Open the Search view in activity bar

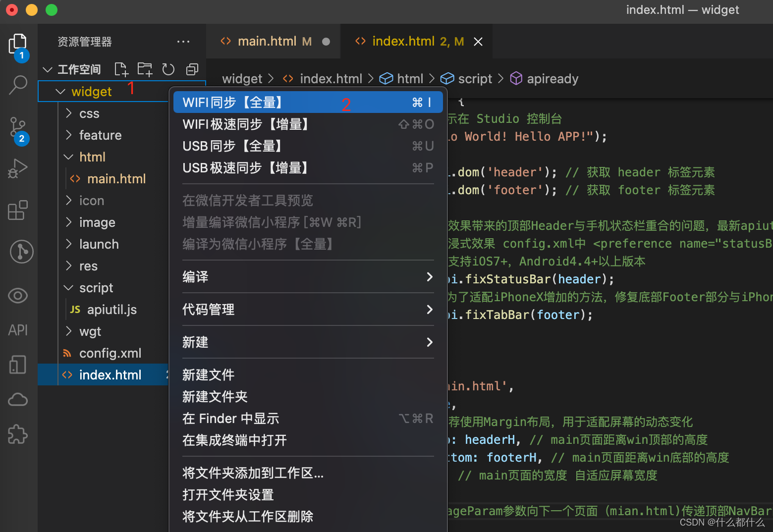point(18,85)
